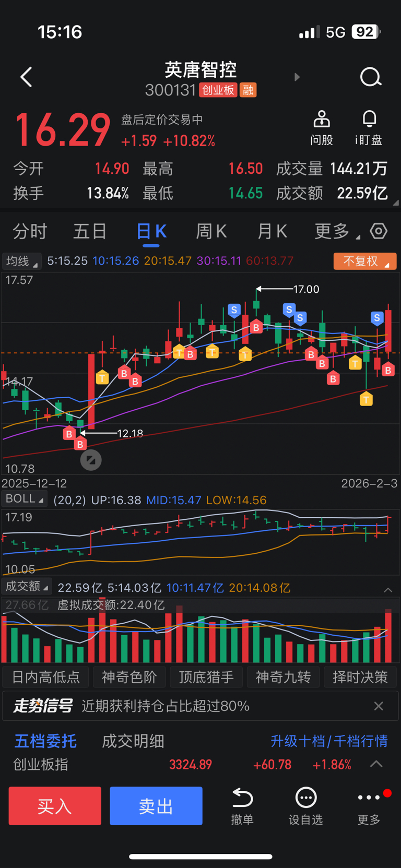Open 神奇色阶 indicator

click(x=129, y=677)
